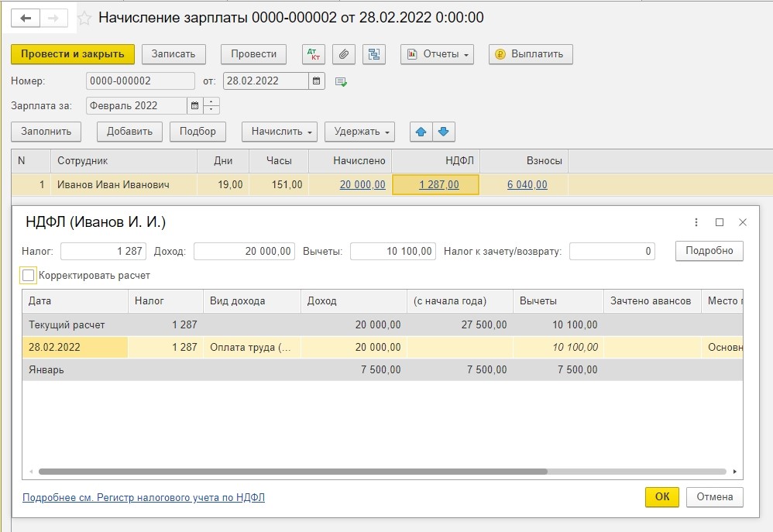773x532 pixels.
Task: Click scroll right arrow of НДФЛ table
Action: click(734, 472)
